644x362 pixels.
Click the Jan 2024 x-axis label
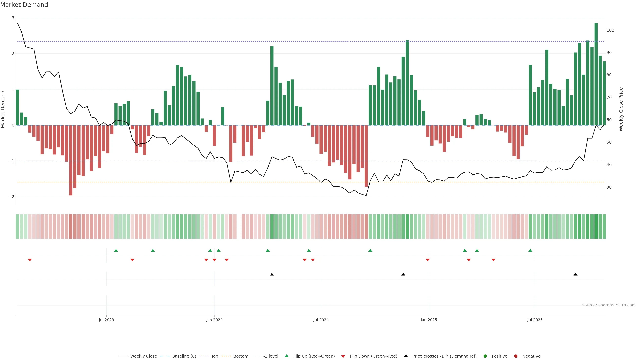click(x=214, y=320)
